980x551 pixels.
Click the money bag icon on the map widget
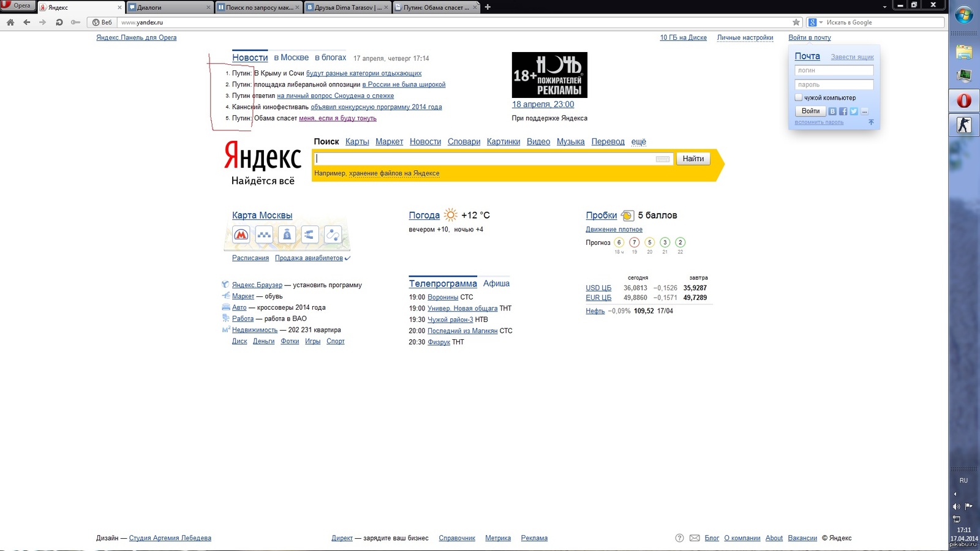[x=287, y=234]
